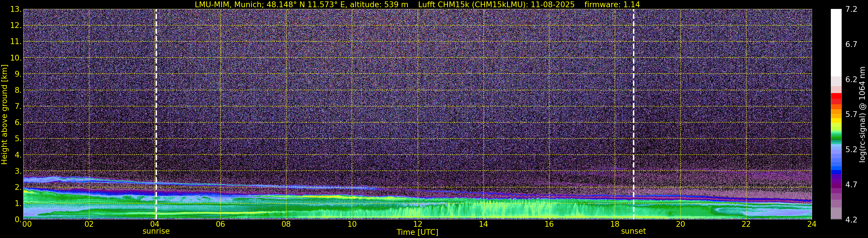The height and width of the screenshot is (238, 868).
Task: Select the "5.7" colorbar tick label
Action: pyautogui.click(x=851, y=115)
